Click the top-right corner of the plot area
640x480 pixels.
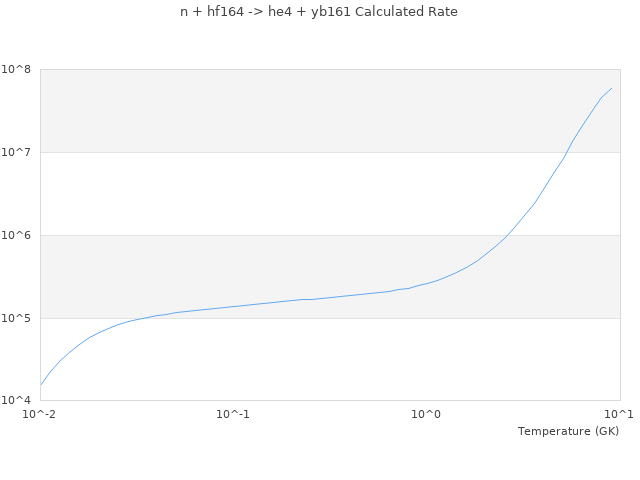(x=620, y=69)
